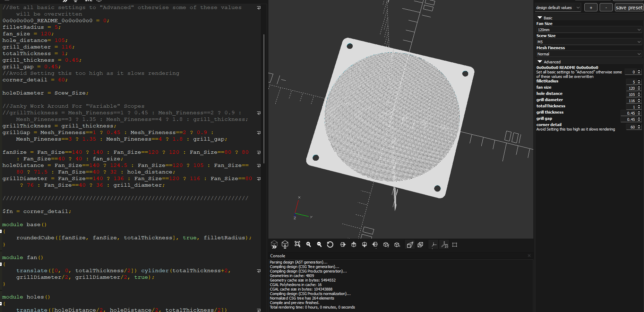Click the Preview icon in viewport toolbar
Image resolution: width=644 pixels, height=312 pixels.
click(274, 245)
